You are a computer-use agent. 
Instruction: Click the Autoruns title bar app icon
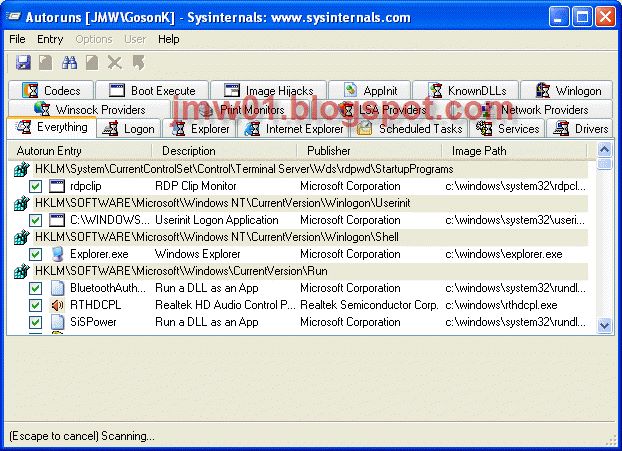click(x=13, y=17)
